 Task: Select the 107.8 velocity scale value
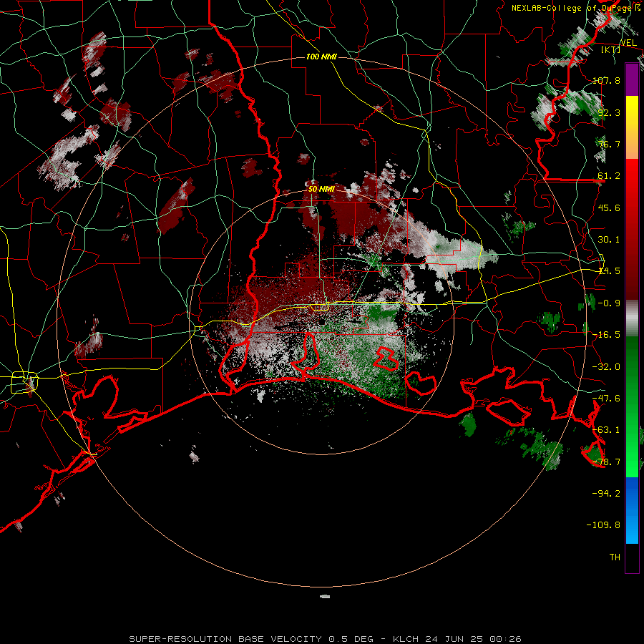click(x=606, y=80)
